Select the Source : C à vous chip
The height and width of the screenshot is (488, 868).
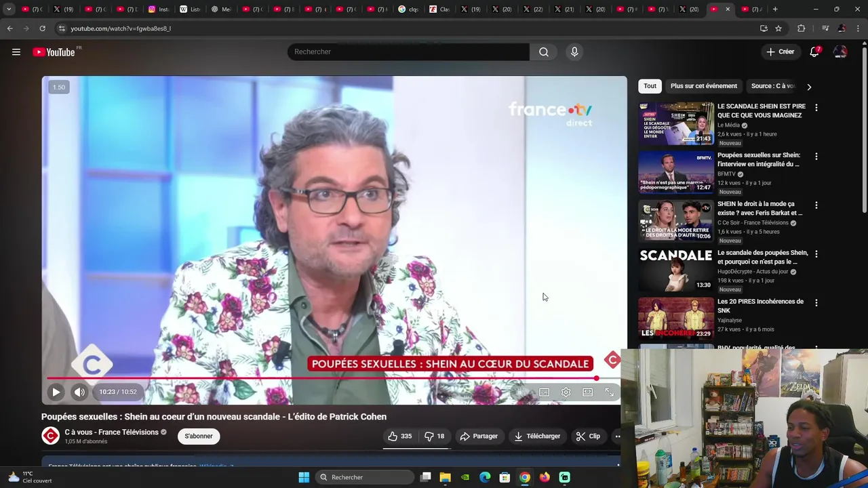(x=773, y=86)
